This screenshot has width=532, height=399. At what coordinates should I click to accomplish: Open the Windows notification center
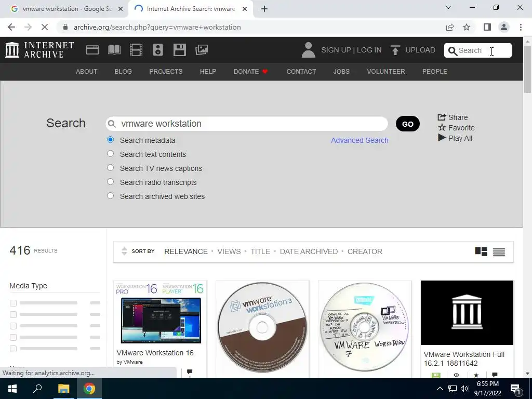[515, 389]
